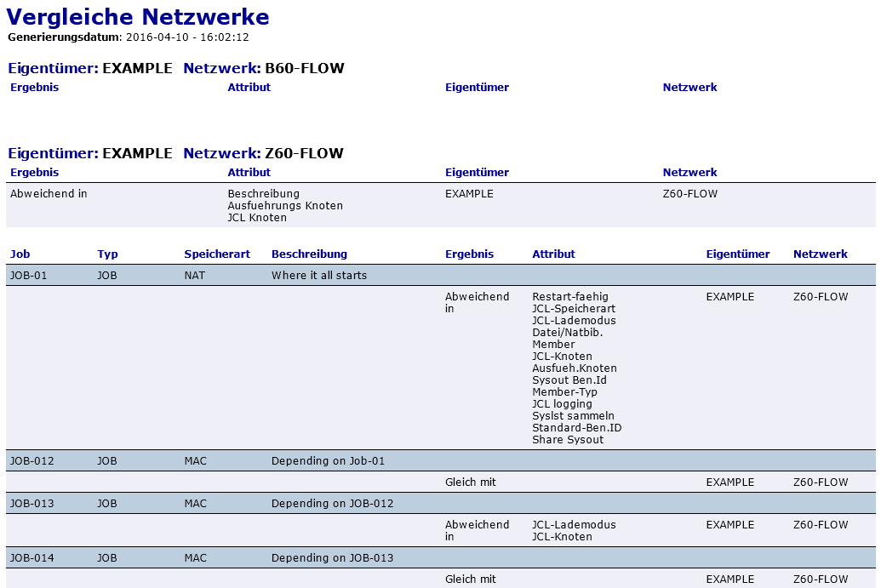Select the JOB-013 row entry

click(31, 504)
